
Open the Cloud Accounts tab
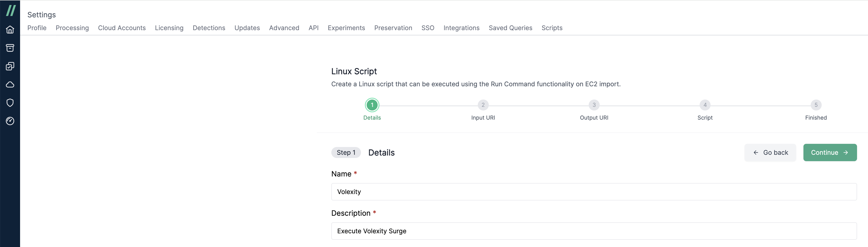pyautogui.click(x=122, y=28)
